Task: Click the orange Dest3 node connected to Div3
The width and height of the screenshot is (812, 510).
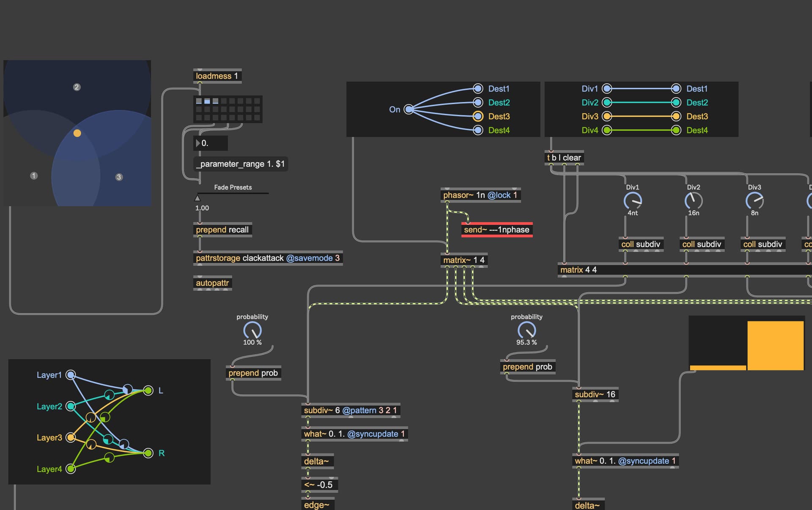Action: (x=676, y=116)
